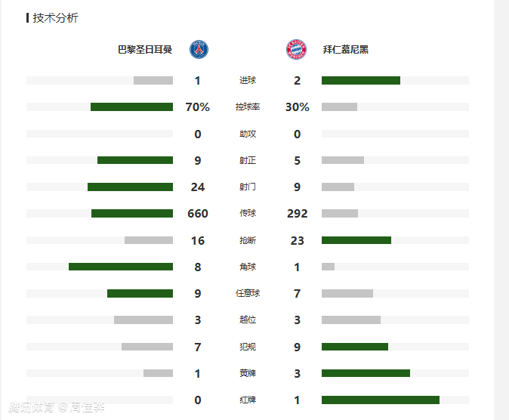The image size is (509, 420).
Task: Click PSG's green 660 passes bar
Action: click(132, 214)
